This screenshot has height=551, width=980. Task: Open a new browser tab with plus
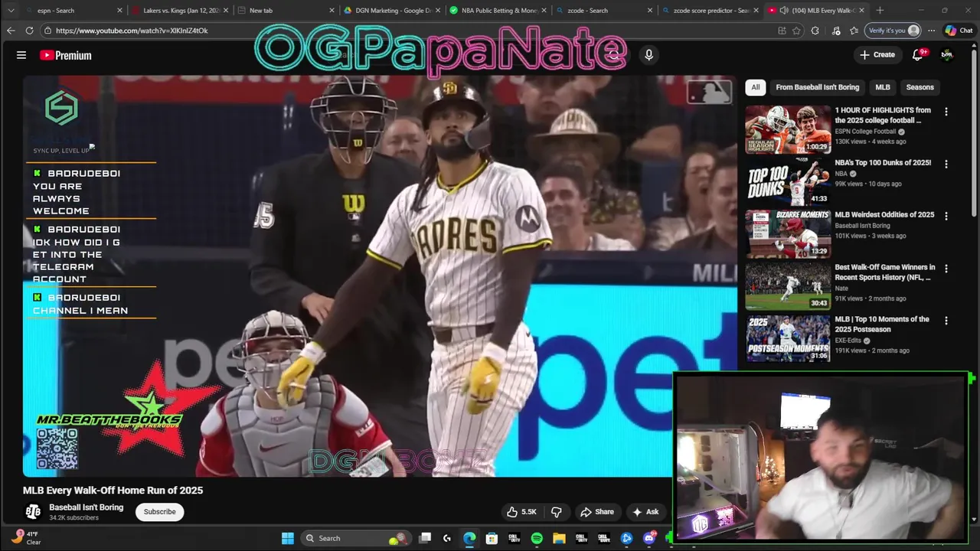point(880,10)
